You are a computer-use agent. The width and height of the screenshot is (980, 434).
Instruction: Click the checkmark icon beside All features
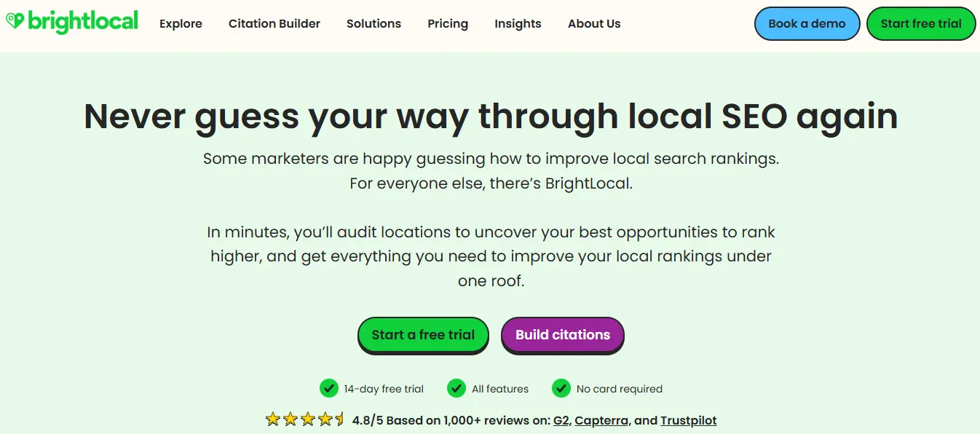pos(457,388)
